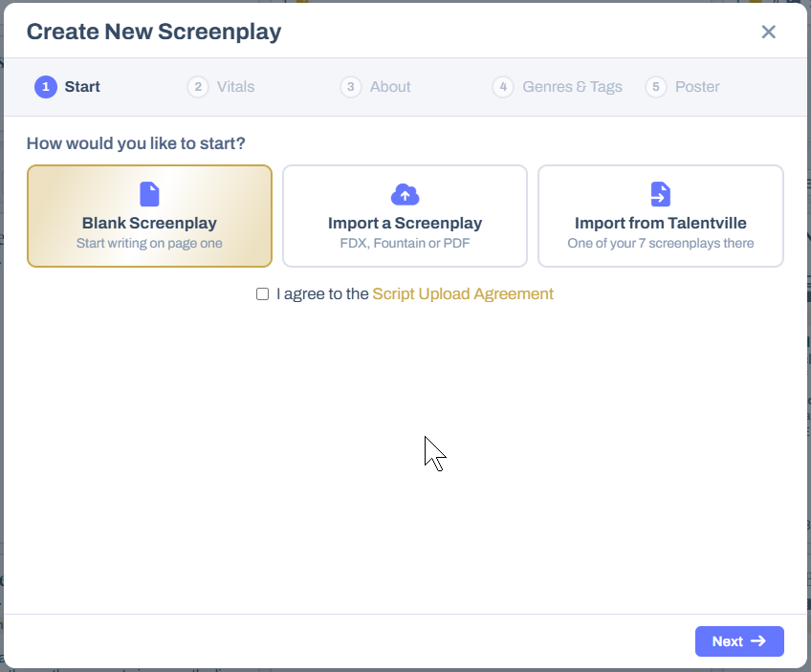This screenshot has height=672, width=811.
Task: Click the Talentville import file-arrow icon
Action: pyautogui.click(x=661, y=194)
